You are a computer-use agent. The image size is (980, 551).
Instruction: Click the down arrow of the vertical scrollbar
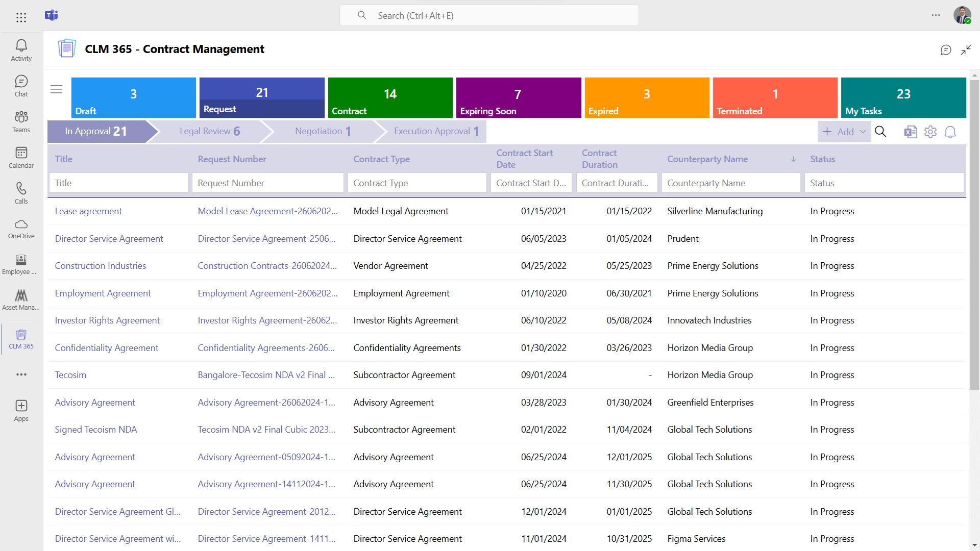coord(975,544)
